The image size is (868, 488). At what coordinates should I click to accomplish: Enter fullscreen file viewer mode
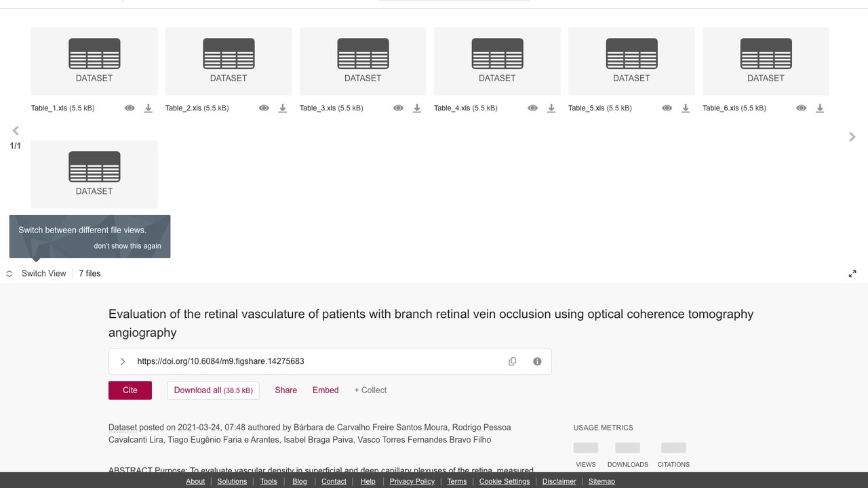[x=852, y=274]
